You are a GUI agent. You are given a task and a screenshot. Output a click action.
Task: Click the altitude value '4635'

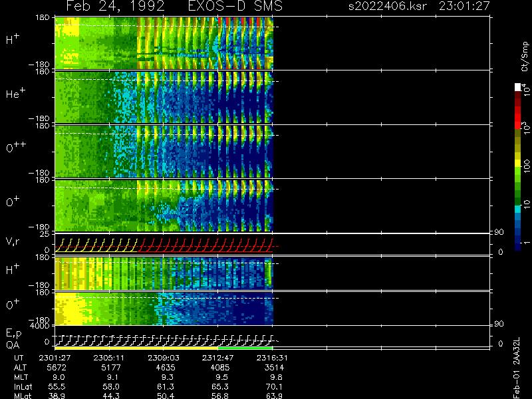tap(166, 368)
